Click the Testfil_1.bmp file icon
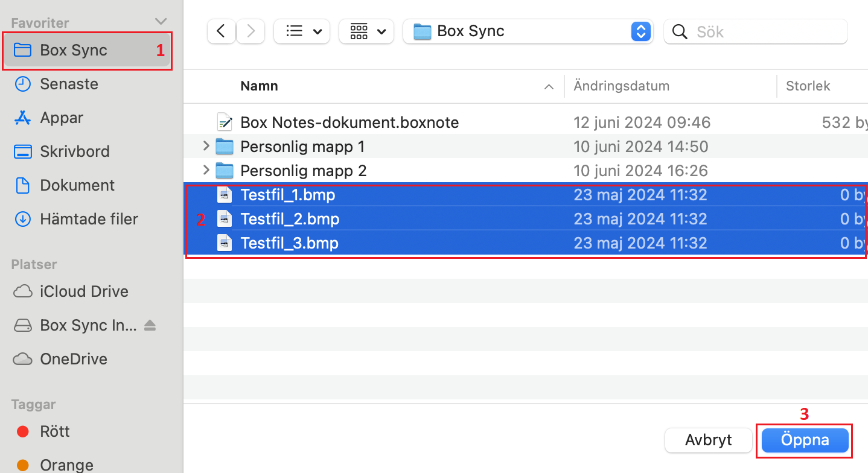Image resolution: width=868 pixels, height=473 pixels. 225,195
